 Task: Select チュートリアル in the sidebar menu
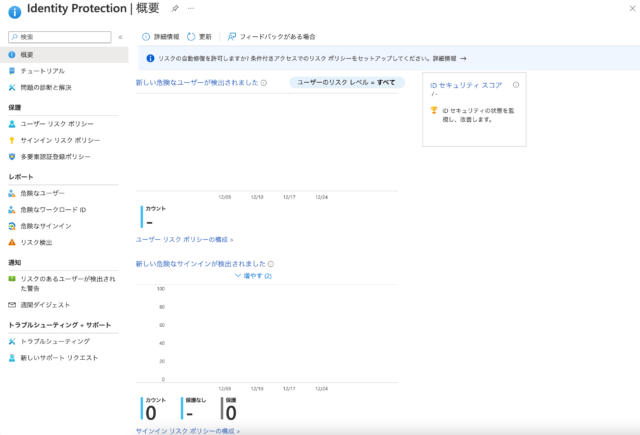click(42, 71)
